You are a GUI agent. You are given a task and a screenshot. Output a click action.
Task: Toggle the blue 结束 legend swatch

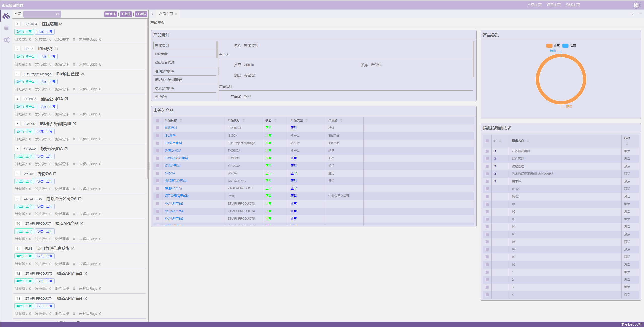click(565, 46)
